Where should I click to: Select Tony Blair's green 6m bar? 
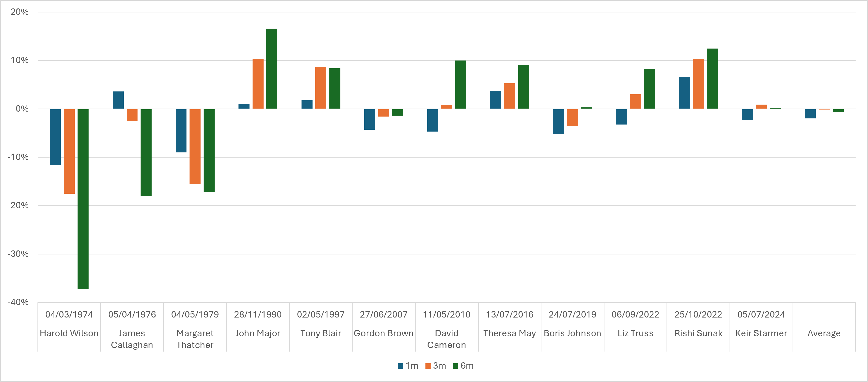[x=335, y=88]
